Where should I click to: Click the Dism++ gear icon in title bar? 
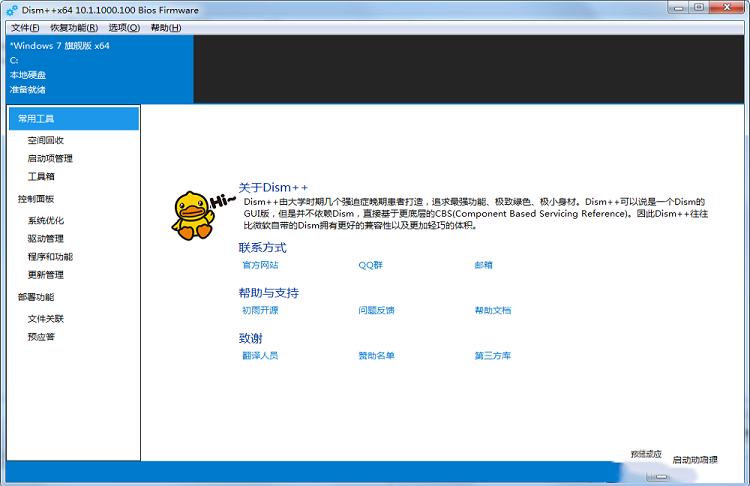click(12, 10)
